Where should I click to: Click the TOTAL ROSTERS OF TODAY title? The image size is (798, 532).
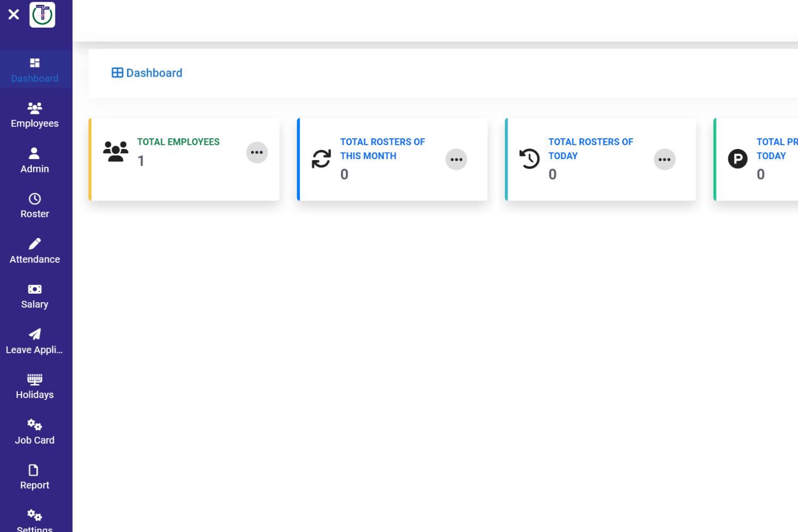pos(591,149)
